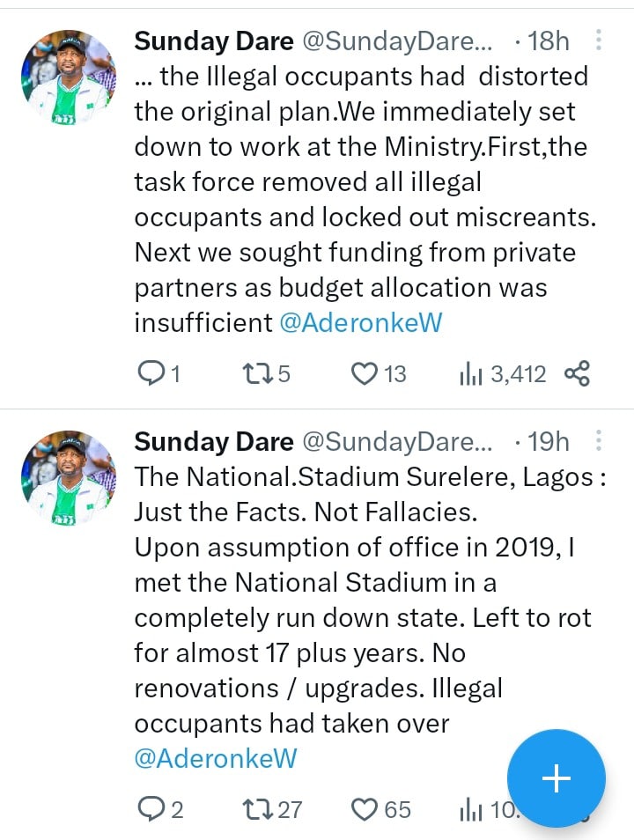Image resolution: width=634 pixels, height=840 pixels.
Task: Open the 19h timestamp of second tweet
Action: pos(548,441)
